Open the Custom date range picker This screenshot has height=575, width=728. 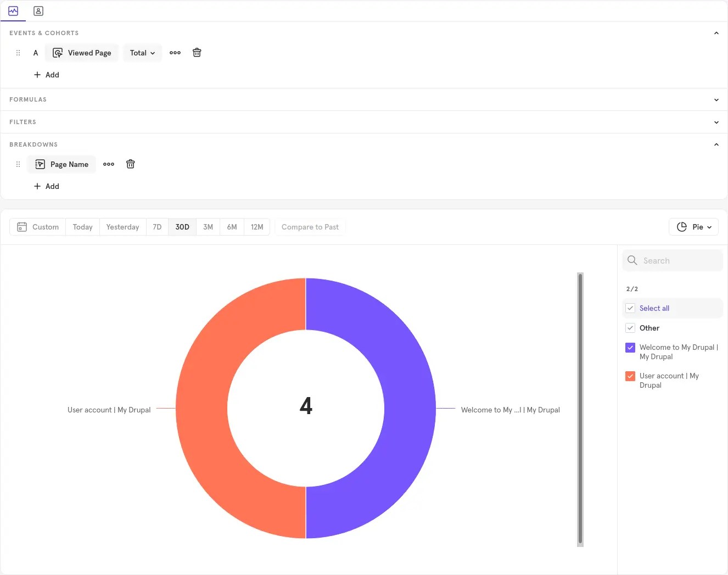pyautogui.click(x=38, y=227)
